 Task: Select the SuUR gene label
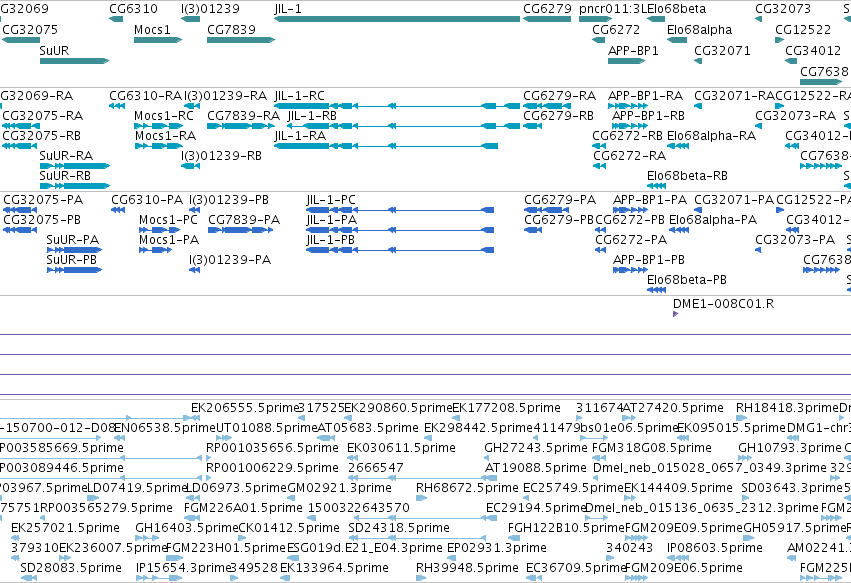54,50
